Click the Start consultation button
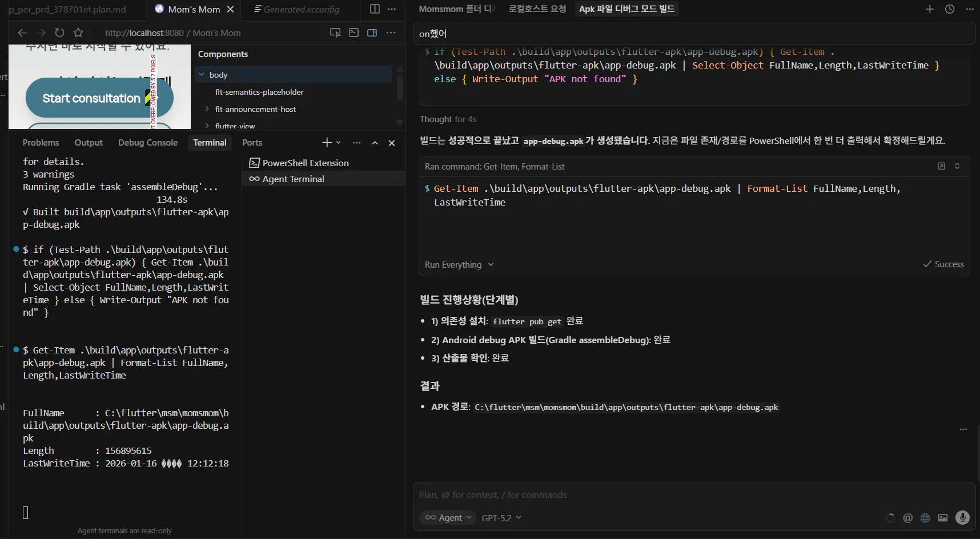The height and width of the screenshot is (539, 980). pos(91,98)
